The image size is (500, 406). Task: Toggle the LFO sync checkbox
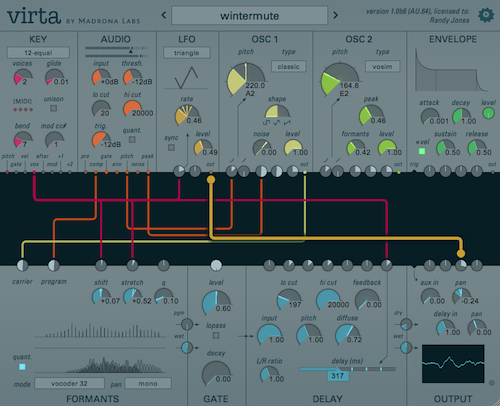(171, 147)
